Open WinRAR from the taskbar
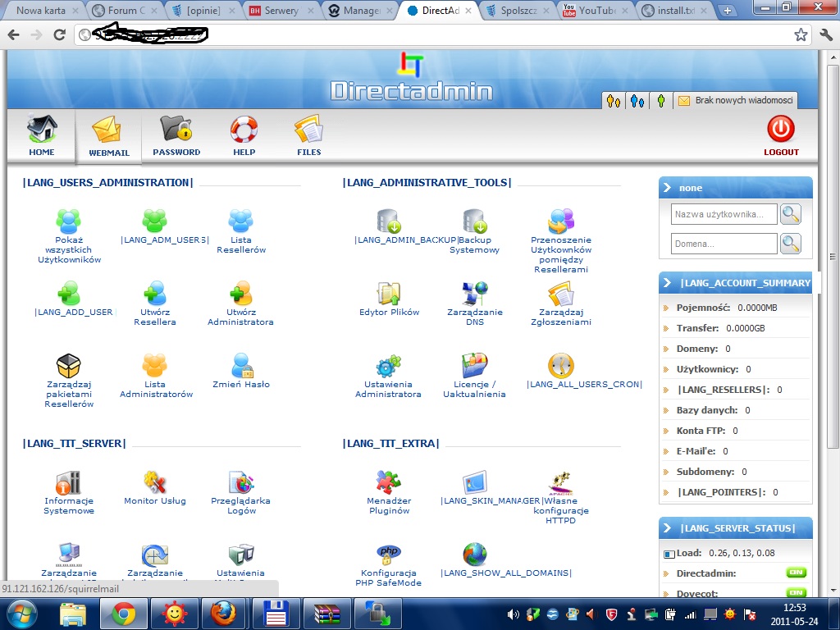840x630 pixels. (x=327, y=614)
